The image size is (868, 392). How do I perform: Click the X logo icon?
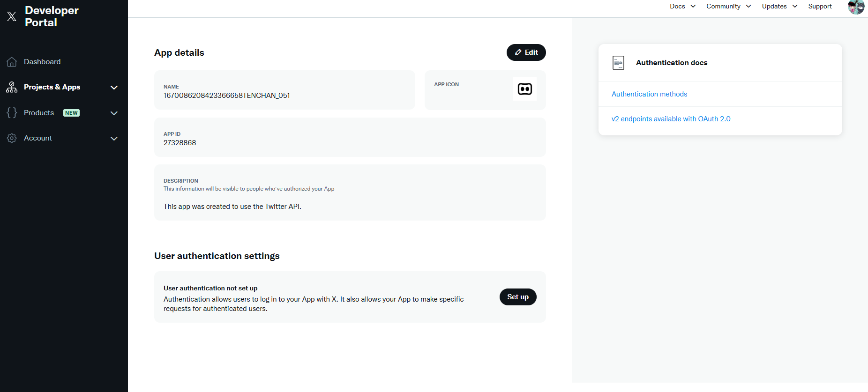click(12, 16)
